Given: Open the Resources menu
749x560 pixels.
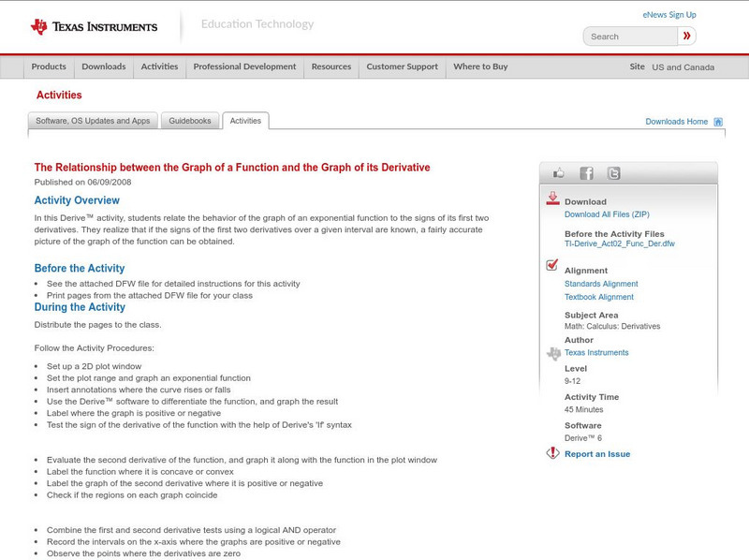Looking at the screenshot, I should [331, 66].
